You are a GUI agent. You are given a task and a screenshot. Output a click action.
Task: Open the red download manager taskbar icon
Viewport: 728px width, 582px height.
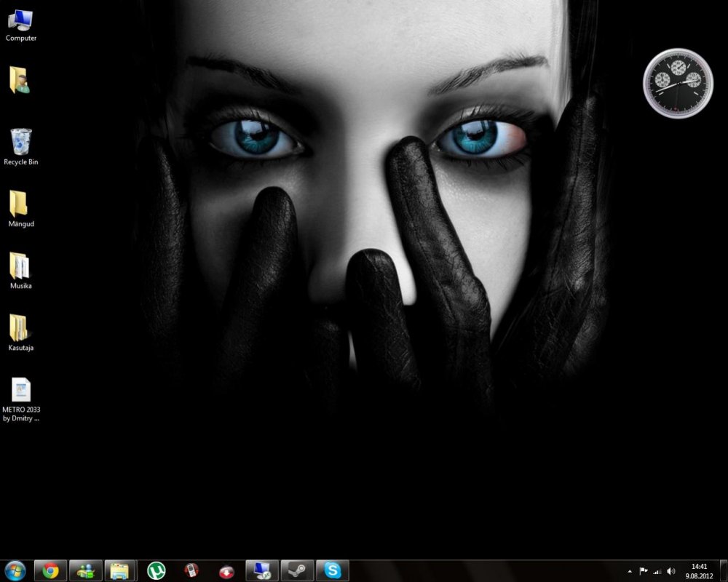tap(225, 570)
